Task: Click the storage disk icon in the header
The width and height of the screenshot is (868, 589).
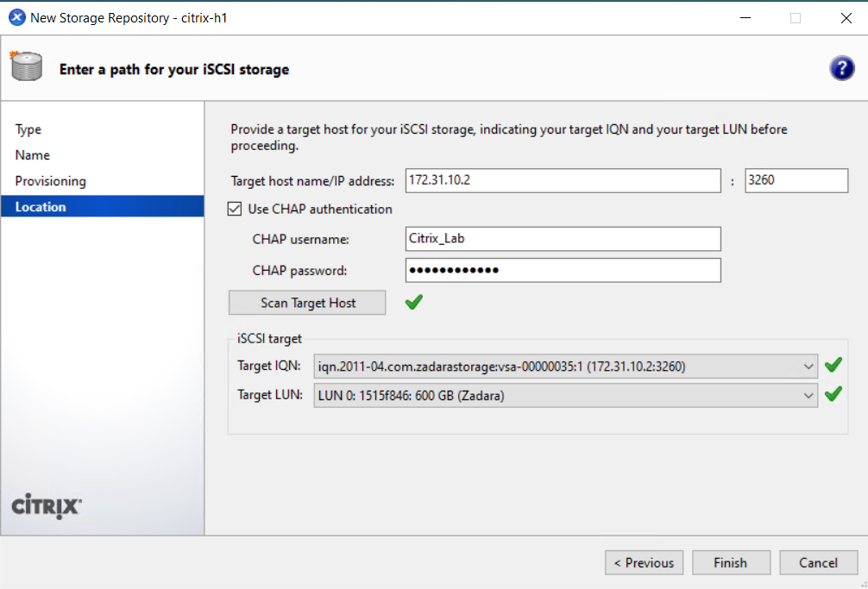Action: 26,66
